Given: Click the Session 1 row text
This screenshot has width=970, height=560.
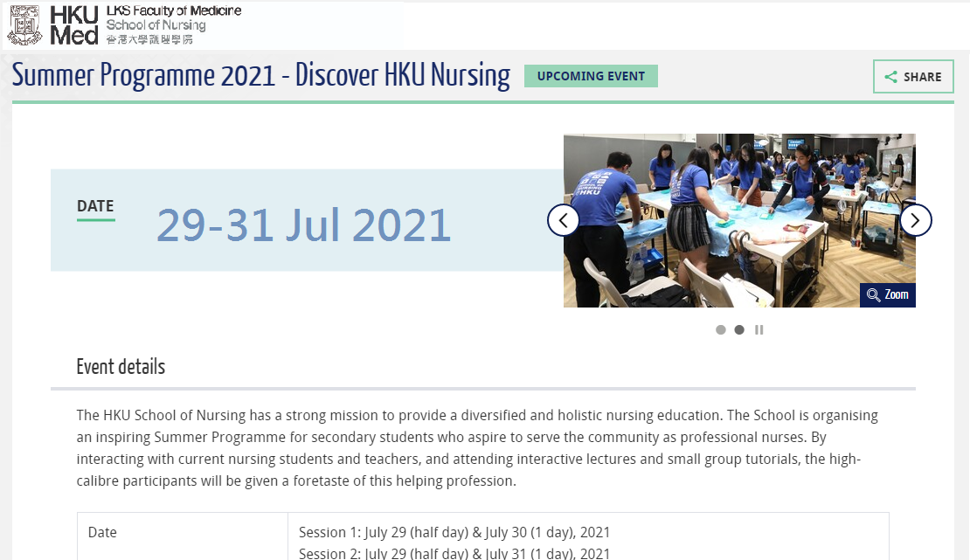Looking at the screenshot, I should (x=454, y=532).
